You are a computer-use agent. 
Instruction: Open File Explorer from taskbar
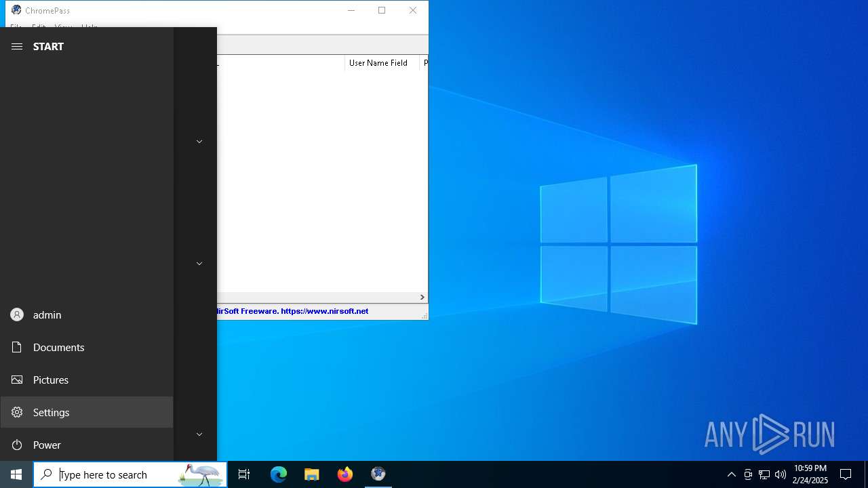point(312,474)
